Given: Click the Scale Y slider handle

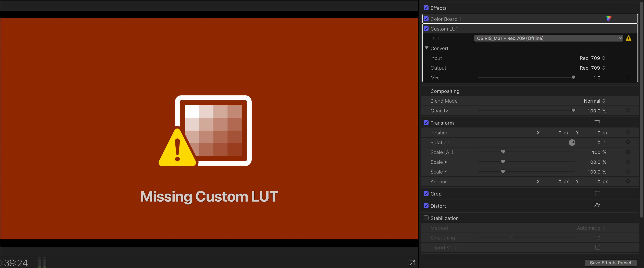Looking at the screenshot, I should tap(503, 171).
